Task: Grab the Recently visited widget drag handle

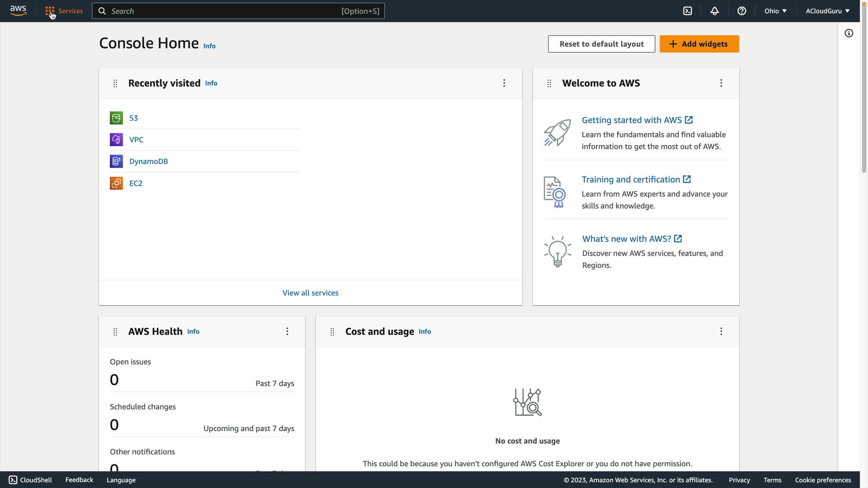Action: 115,84
